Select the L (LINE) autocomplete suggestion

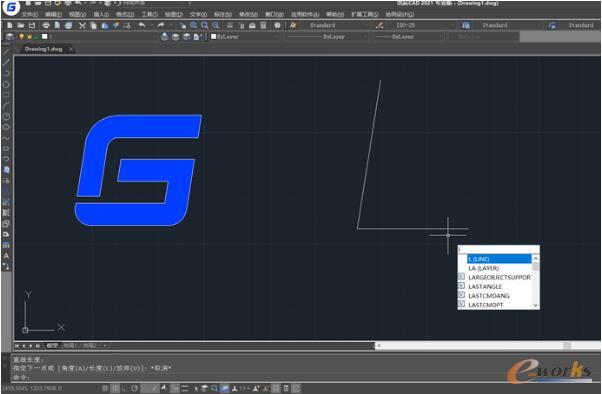point(499,259)
